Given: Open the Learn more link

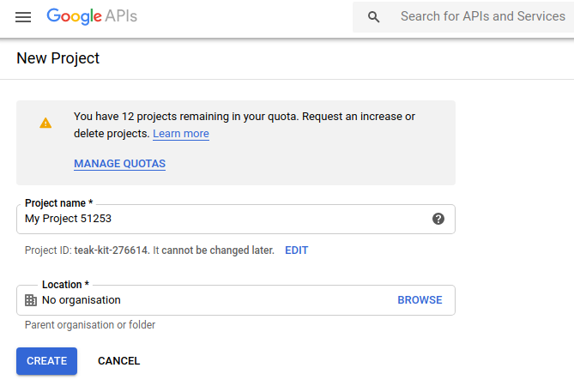Looking at the screenshot, I should [181, 134].
